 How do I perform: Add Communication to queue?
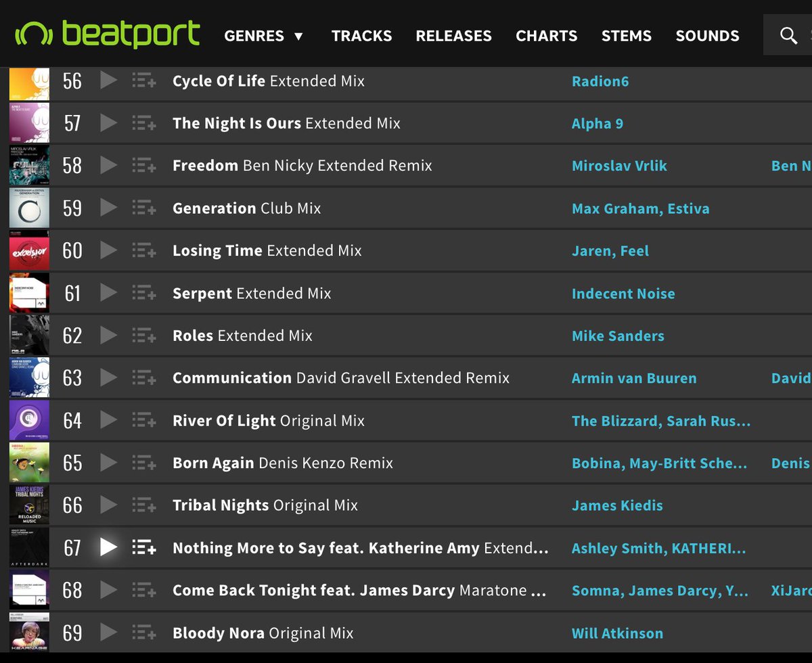click(144, 378)
